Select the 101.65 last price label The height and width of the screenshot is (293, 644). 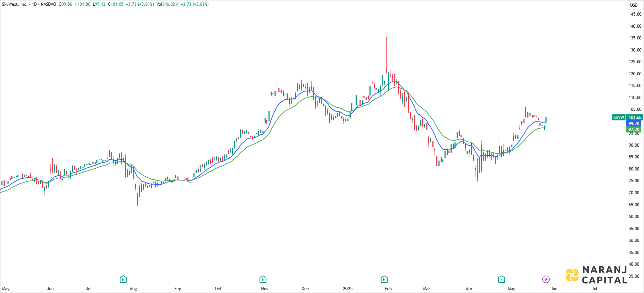click(635, 118)
